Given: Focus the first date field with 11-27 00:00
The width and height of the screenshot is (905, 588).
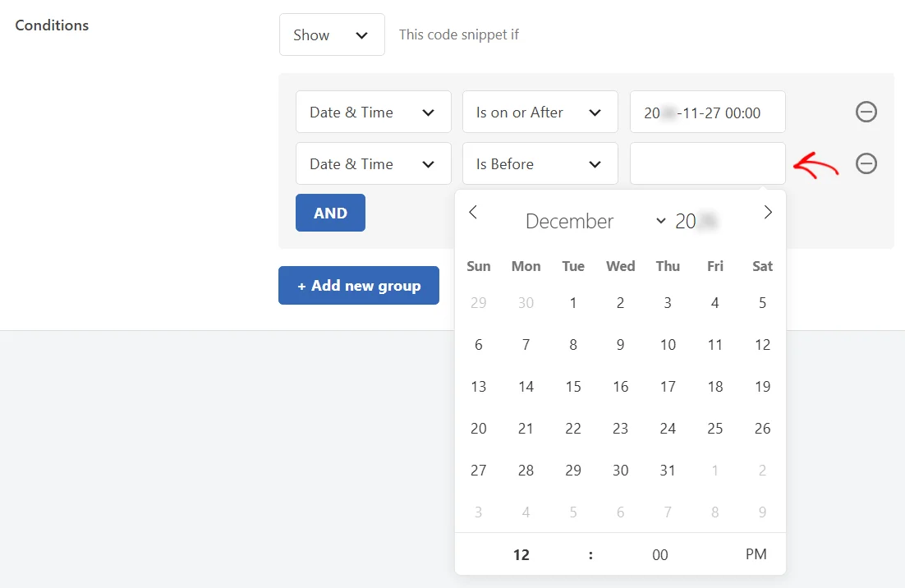Looking at the screenshot, I should [708, 112].
